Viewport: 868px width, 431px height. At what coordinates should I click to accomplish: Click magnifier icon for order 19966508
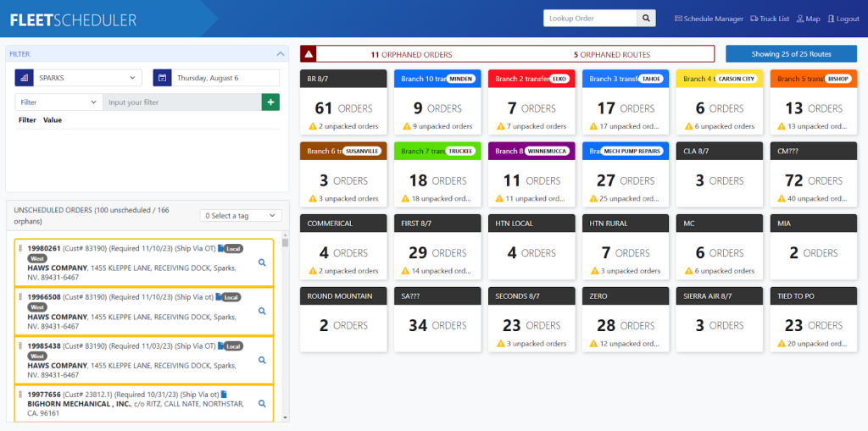pos(263,312)
